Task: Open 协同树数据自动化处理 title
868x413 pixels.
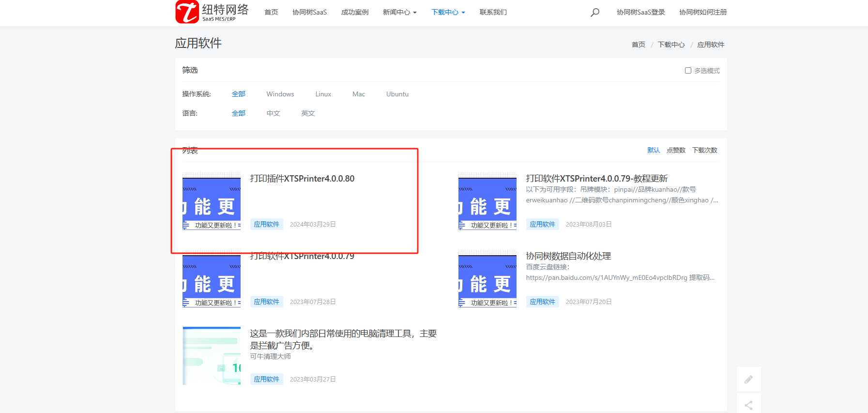Action: (x=568, y=256)
